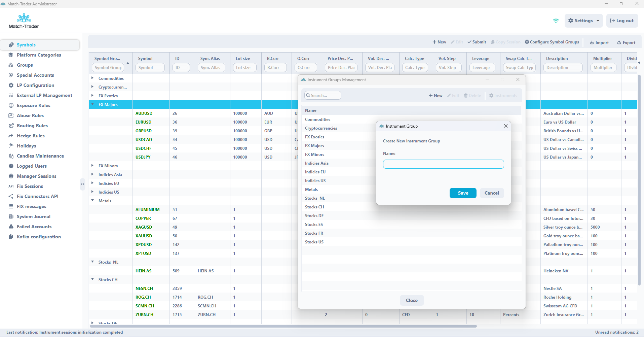The height and width of the screenshot is (337, 644).
Task: Click Export in the symbols toolbar
Action: point(626,43)
